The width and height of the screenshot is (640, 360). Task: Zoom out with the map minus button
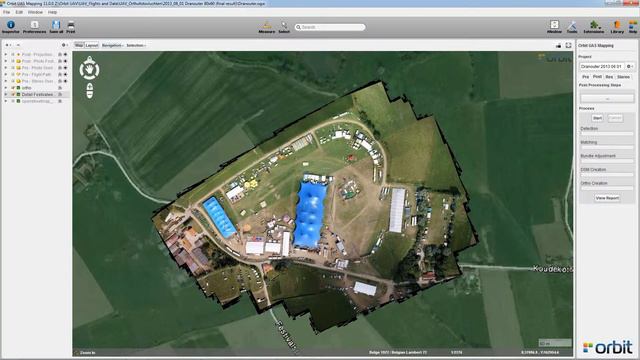click(89, 95)
